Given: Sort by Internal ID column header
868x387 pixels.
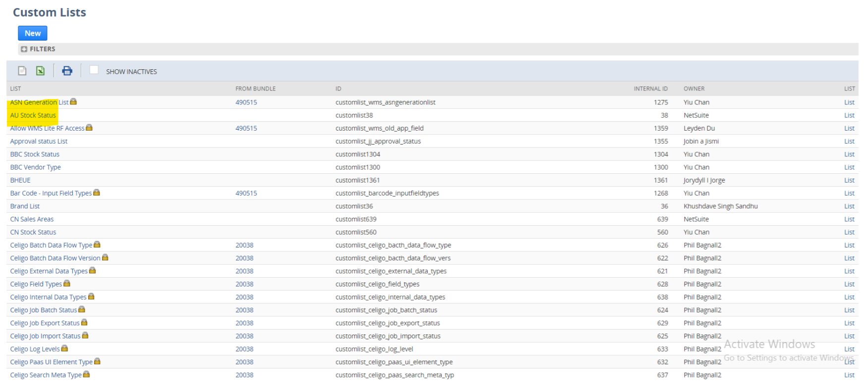Looking at the screenshot, I should point(651,89).
